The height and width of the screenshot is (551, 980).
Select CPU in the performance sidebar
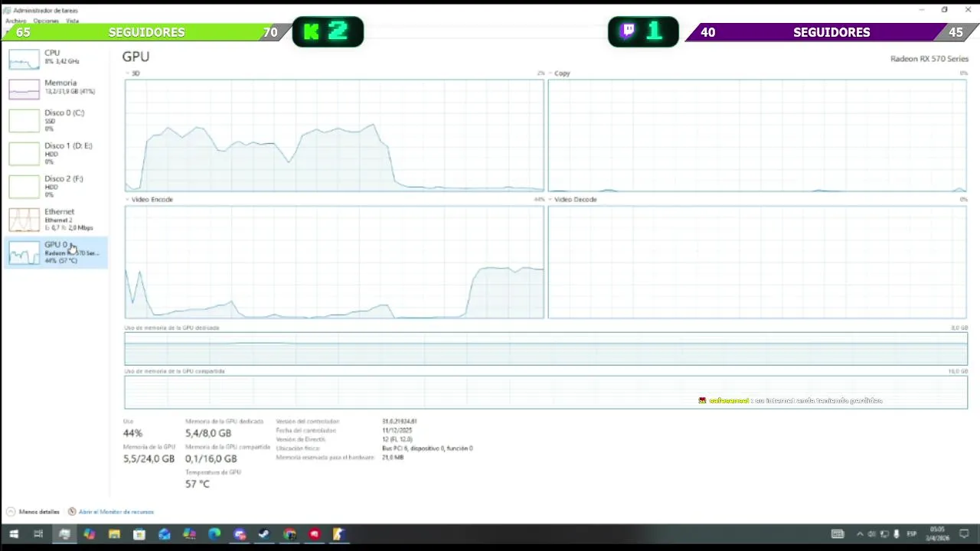(x=55, y=57)
